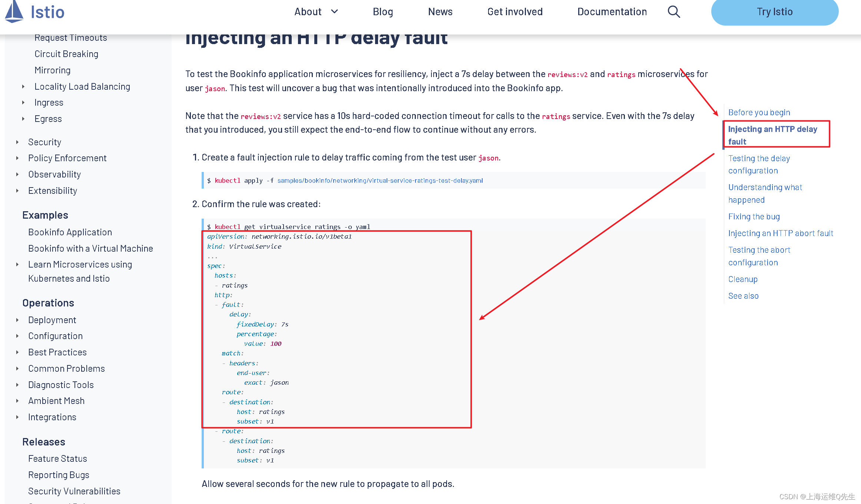Open Locality Load Balancing link
861x504 pixels.
tap(82, 87)
